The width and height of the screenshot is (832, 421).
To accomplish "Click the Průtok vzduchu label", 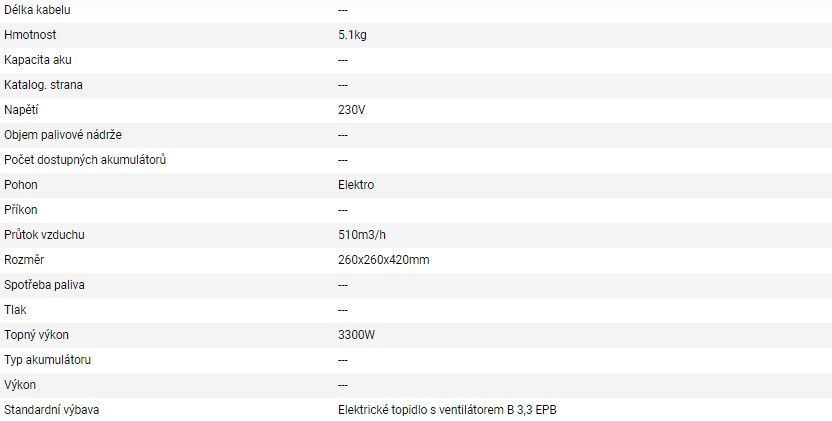I will point(43,235).
